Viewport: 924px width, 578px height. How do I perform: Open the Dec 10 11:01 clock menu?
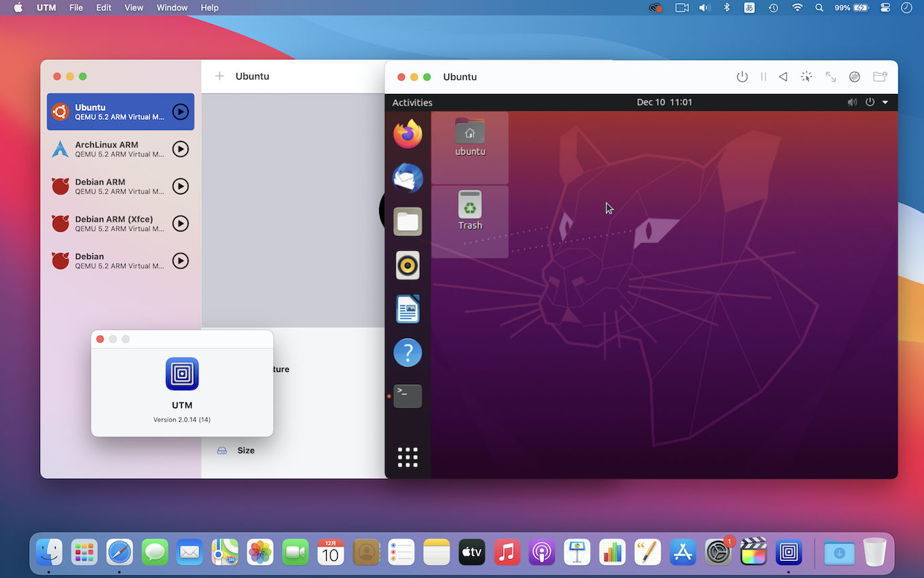[x=664, y=102]
